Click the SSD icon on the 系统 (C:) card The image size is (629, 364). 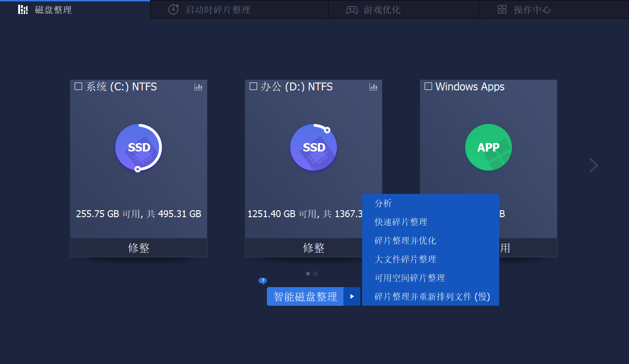tap(138, 147)
